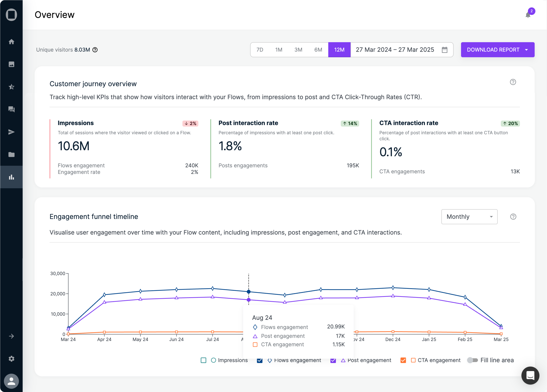The image size is (547, 392).
Task: Open the date range calendar picker
Action: point(444,50)
